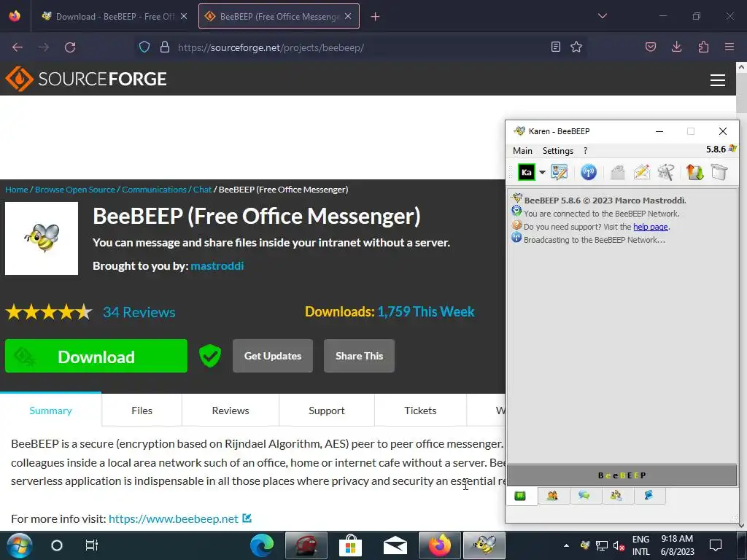
Task: Open the Main menu in BeeBEEP
Action: [522, 150]
